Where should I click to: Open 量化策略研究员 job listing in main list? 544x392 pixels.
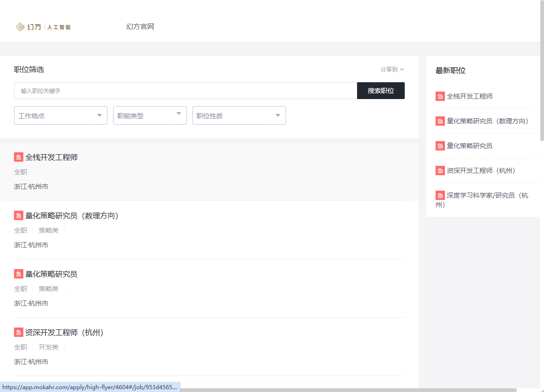click(51, 274)
